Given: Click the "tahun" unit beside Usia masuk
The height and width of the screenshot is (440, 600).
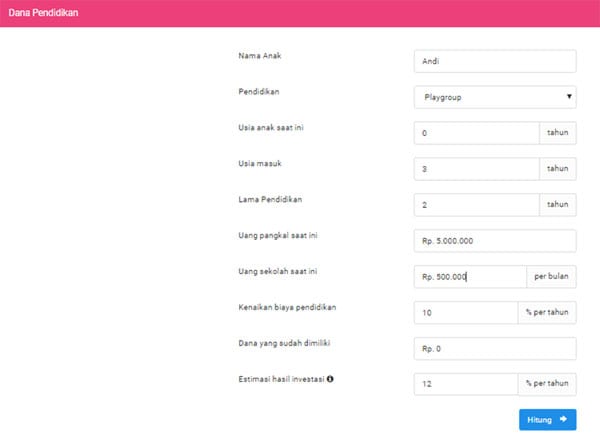Looking at the screenshot, I should coord(558,169).
